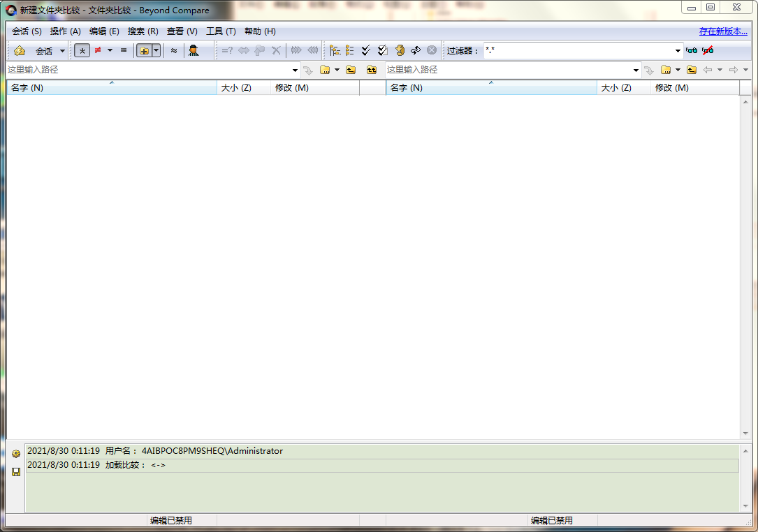Image resolution: width=758 pixels, height=532 pixels.
Task: Click the select all double checkmark icon
Action: pyautogui.click(x=366, y=50)
